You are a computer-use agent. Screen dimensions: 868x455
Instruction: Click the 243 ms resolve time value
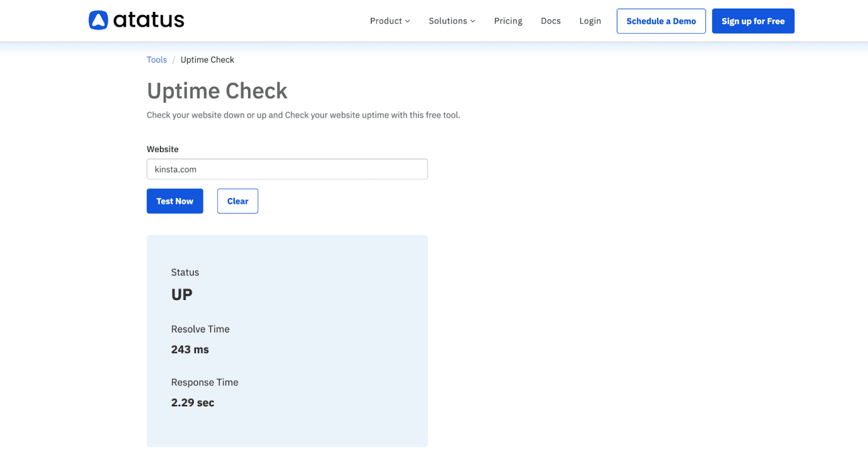(x=190, y=350)
